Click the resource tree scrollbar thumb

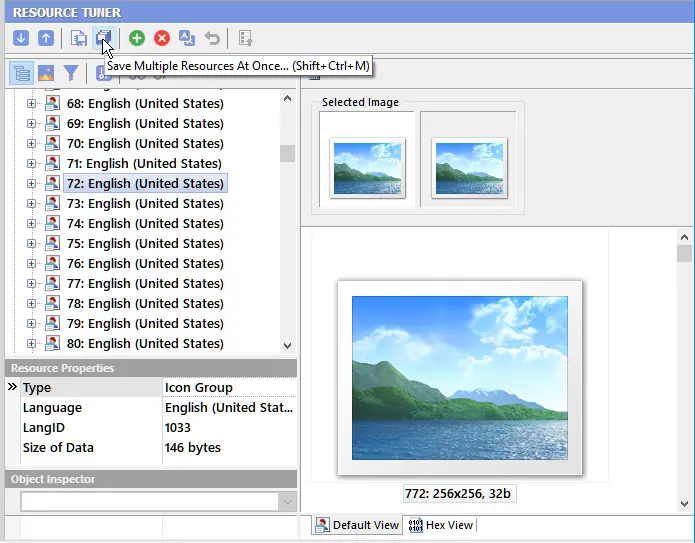[x=287, y=153]
